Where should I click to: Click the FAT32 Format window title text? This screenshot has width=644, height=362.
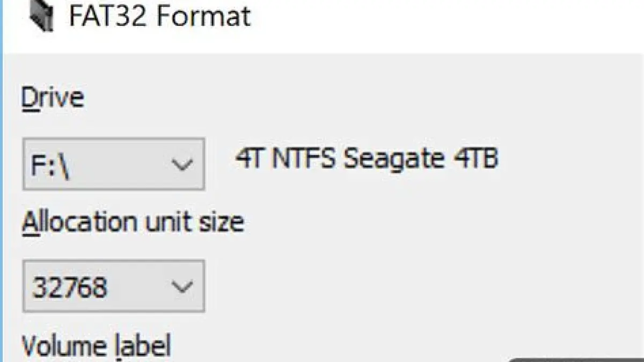coord(159,15)
